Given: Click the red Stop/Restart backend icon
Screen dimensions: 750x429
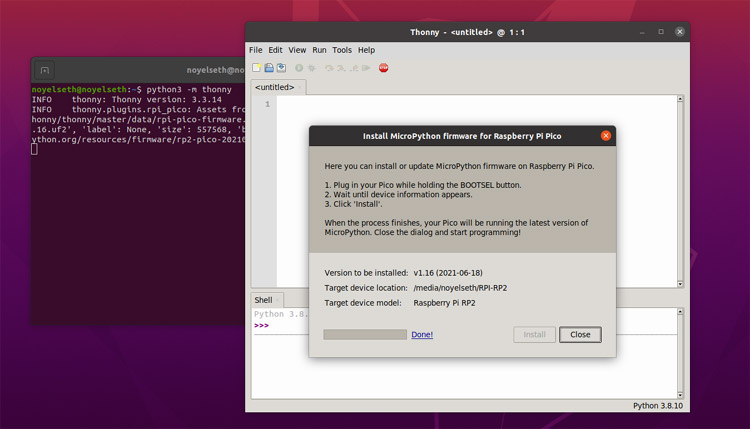Looking at the screenshot, I should pyautogui.click(x=384, y=68).
